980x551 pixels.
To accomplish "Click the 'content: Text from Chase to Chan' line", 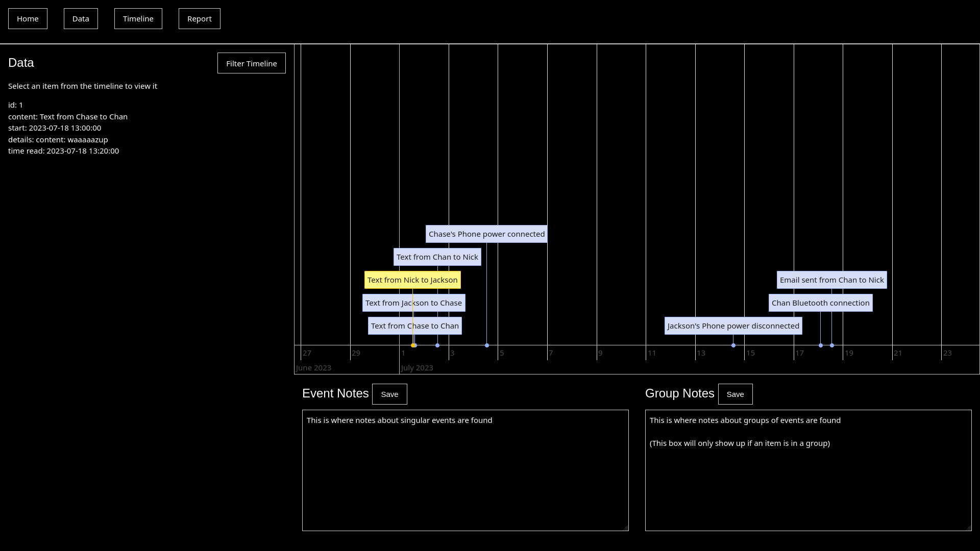I will coord(68,117).
